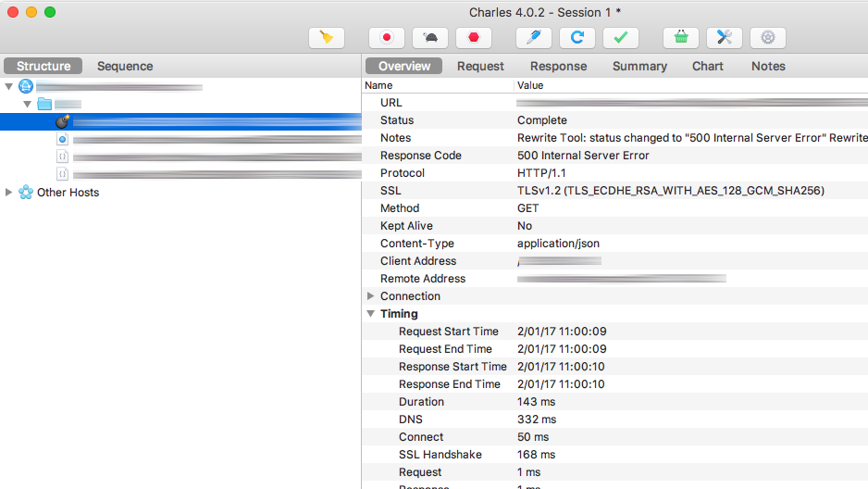
Task: Collapse the top host node in the tree
Action: click(9, 86)
